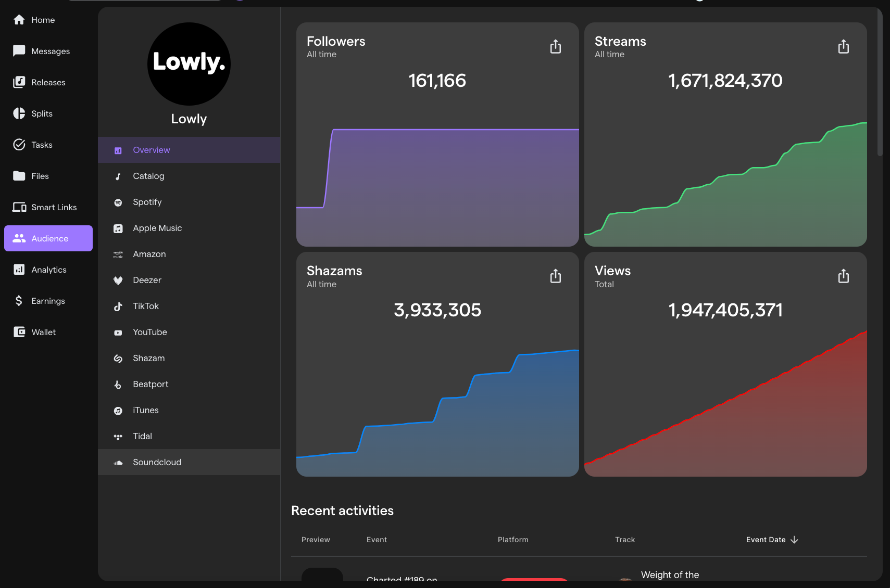Click the Earnings dollar sign icon

(19, 301)
